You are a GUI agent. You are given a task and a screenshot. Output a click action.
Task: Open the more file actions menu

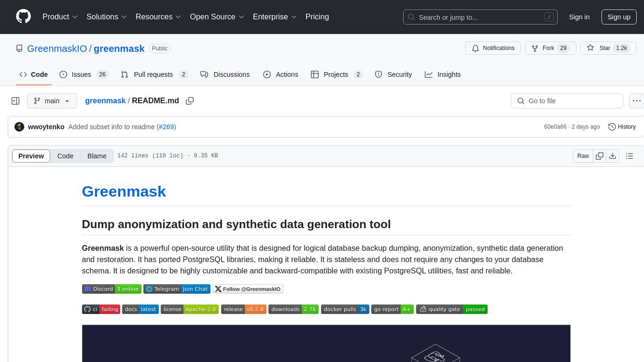(x=636, y=101)
